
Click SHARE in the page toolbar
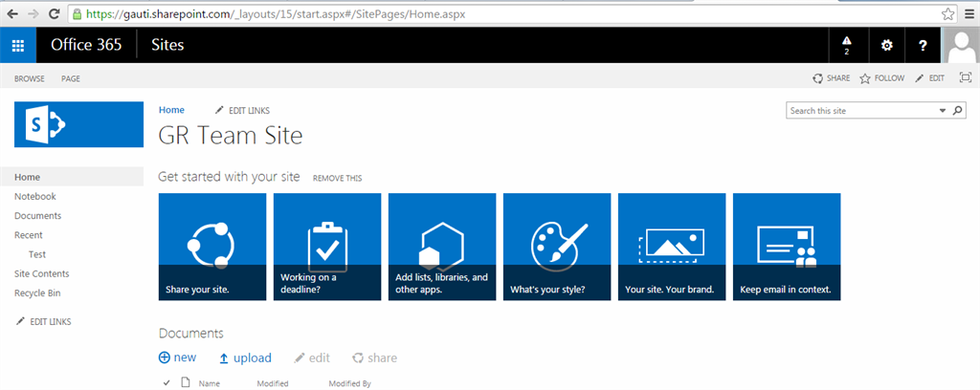click(x=831, y=78)
